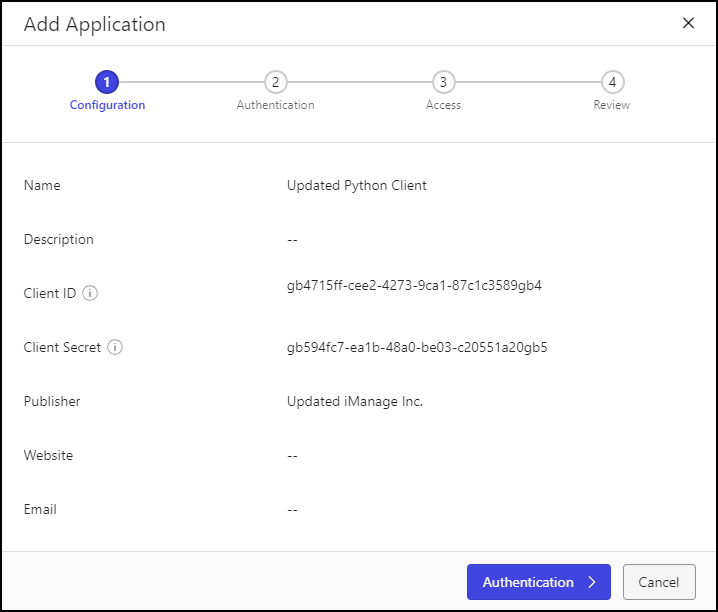This screenshot has width=718, height=612.
Task: Jump to step 2 circle
Action: point(276,82)
